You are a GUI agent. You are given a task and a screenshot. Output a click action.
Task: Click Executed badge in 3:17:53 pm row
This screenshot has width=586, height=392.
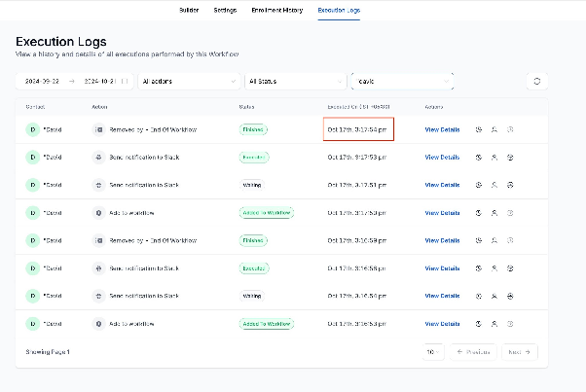[x=254, y=158]
